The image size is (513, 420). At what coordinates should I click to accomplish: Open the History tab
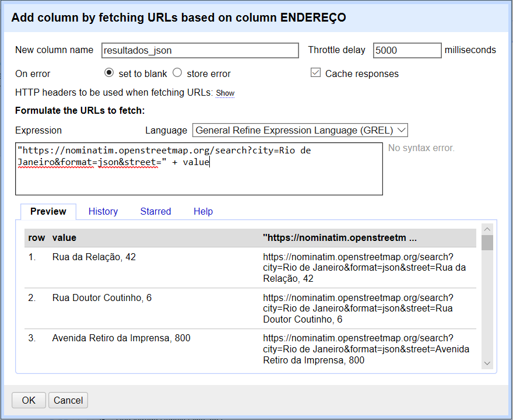click(103, 211)
